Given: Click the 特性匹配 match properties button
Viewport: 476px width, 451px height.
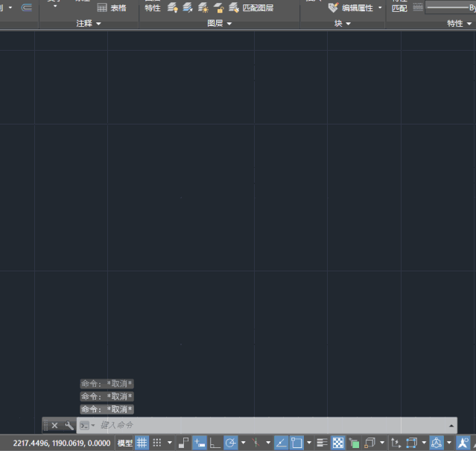Looking at the screenshot, I should coord(399,6).
